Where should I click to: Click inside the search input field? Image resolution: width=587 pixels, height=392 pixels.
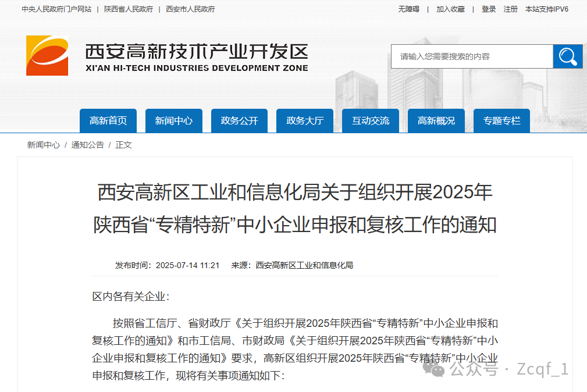[x=471, y=56]
